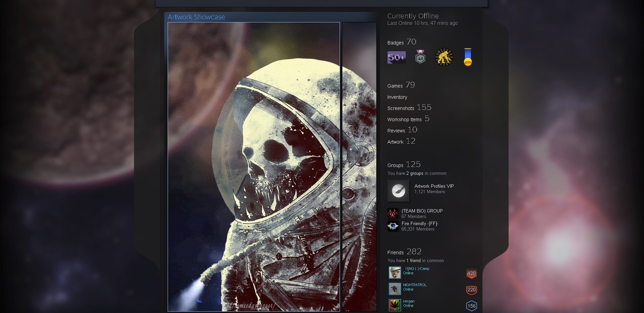Open kergan friend's avatar
The height and width of the screenshot is (313, 644).
395,305
